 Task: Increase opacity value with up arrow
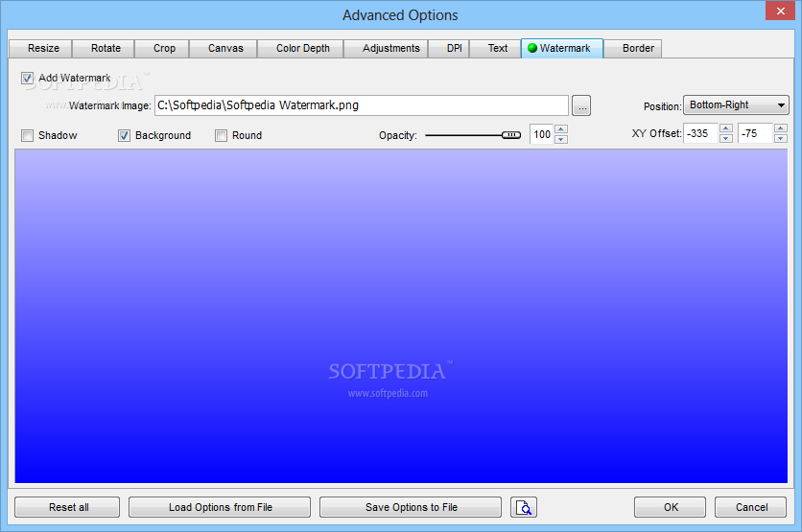point(561,129)
